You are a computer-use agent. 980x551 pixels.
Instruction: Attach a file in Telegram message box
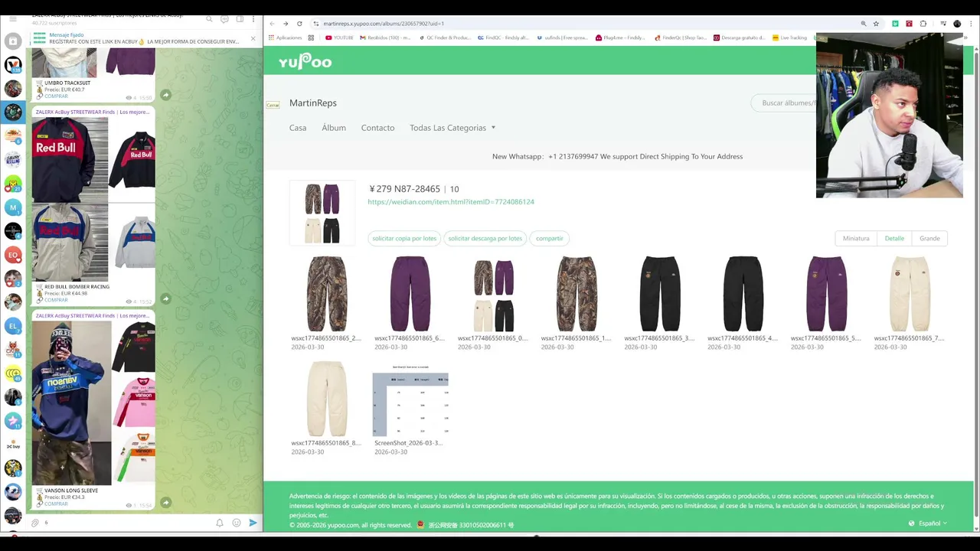point(35,523)
